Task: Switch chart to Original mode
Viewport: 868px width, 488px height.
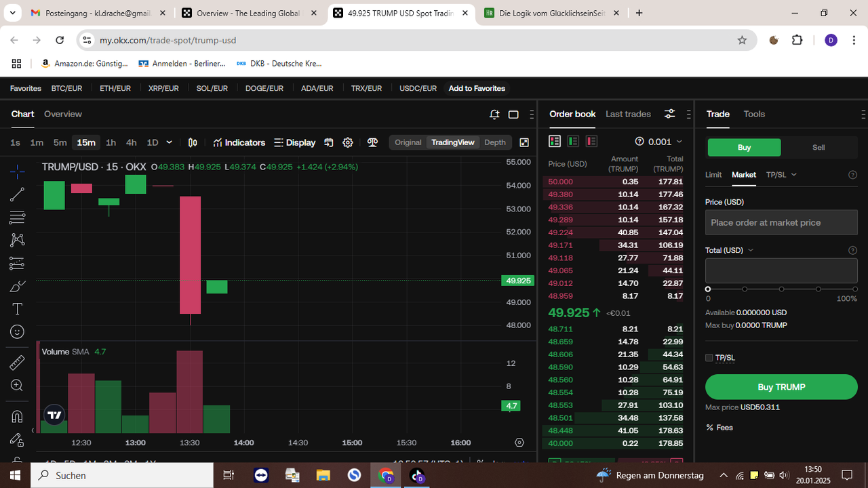Action: coord(408,142)
